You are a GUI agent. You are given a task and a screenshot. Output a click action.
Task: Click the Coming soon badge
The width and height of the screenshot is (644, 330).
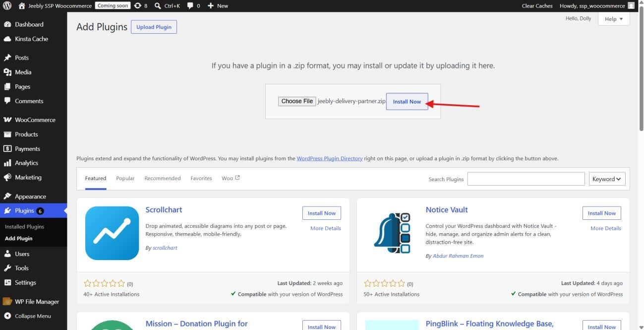tap(112, 6)
